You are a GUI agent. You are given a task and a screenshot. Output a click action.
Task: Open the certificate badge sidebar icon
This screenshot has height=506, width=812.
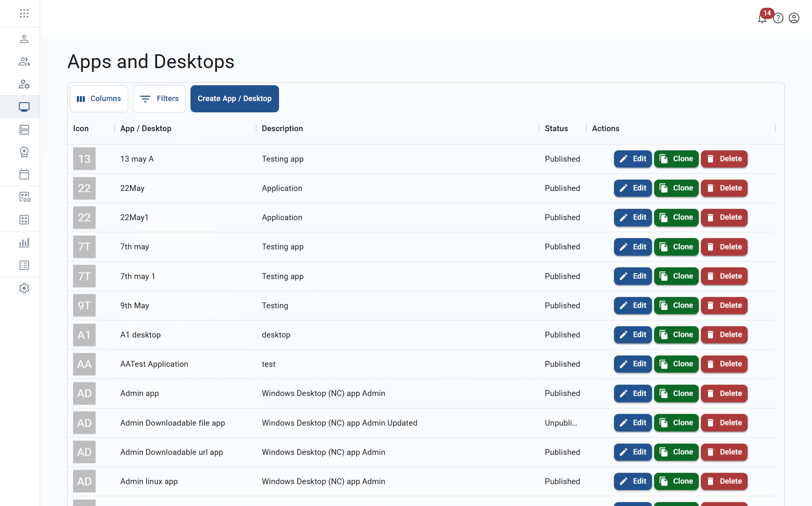(24, 152)
